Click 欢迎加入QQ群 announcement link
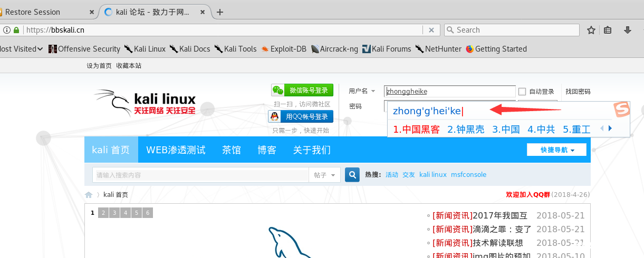This screenshot has height=258, width=644. coord(528,195)
